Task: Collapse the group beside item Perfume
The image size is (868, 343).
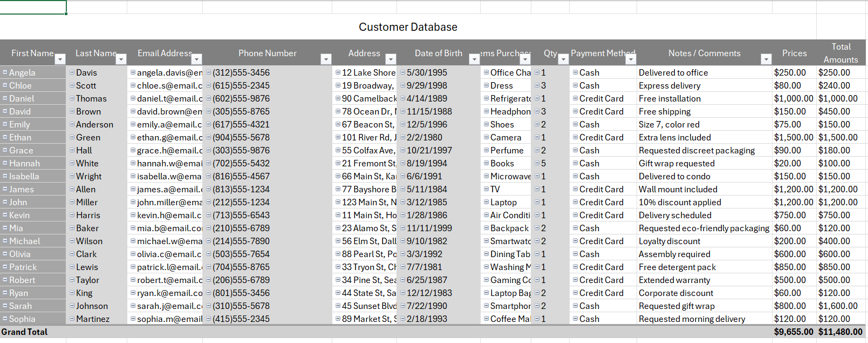Action: (x=486, y=150)
